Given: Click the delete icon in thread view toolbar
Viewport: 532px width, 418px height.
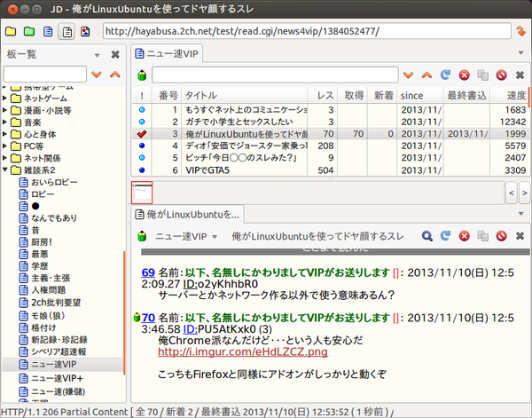Looking at the screenshot, I should (x=501, y=236).
